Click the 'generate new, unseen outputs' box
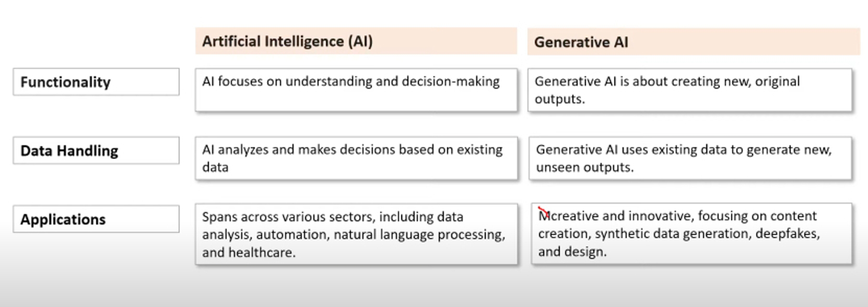This screenshot has height=307, width=868. click(x=690, y=158)
